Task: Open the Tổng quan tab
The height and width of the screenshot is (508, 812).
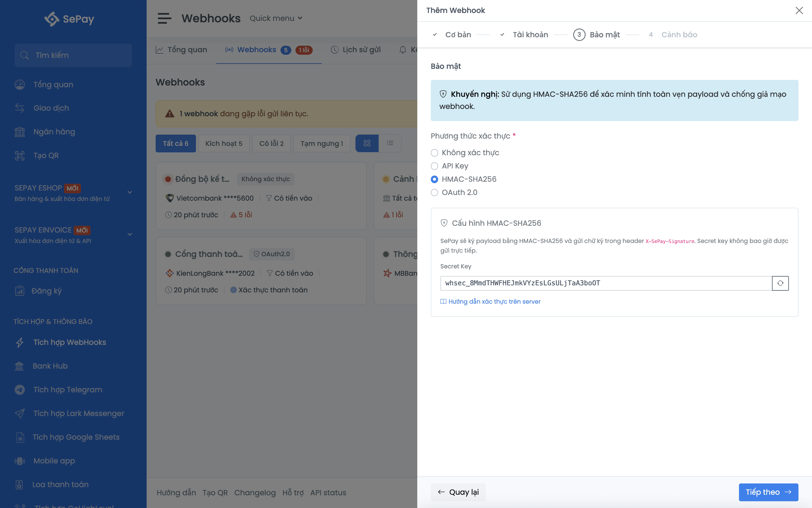Action: [x=182, y=50]
